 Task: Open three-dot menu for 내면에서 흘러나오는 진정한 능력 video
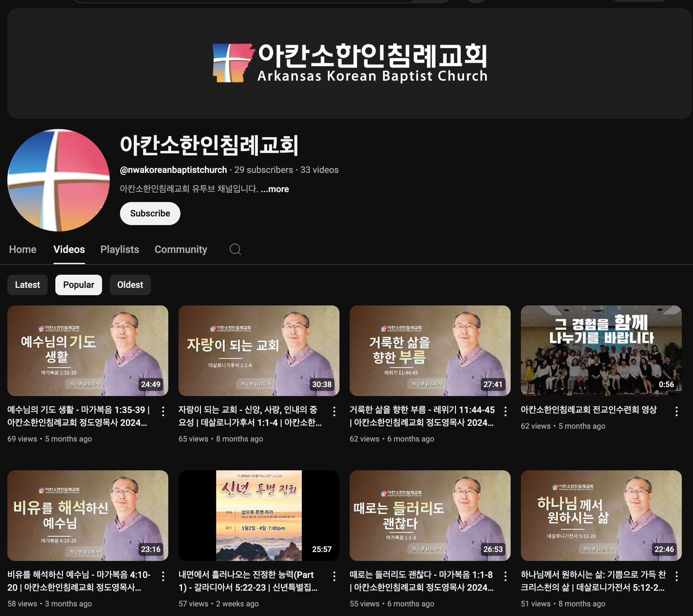(x=334, y=576)
